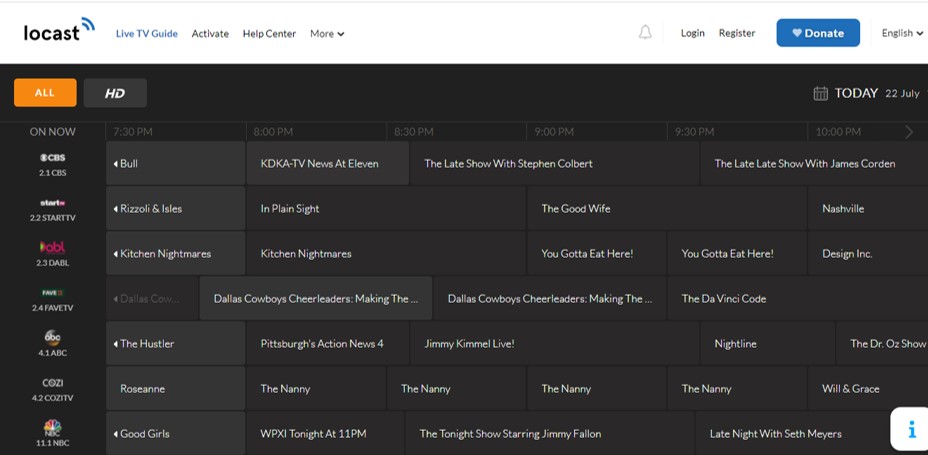
Task: Click the Login link
Action: pyautogui.click(x=692, y=33)
